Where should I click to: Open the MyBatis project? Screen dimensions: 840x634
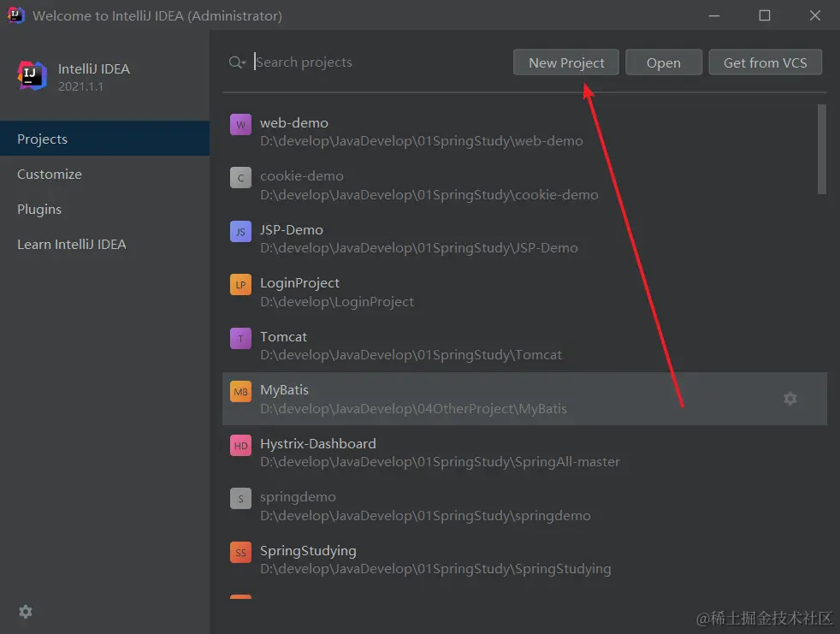tap(524, 399)
